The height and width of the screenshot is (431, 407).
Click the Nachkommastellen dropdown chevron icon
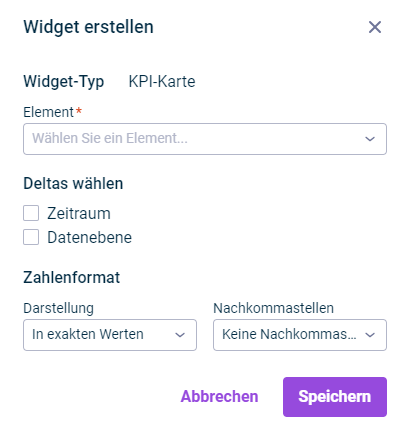(370, 335)
